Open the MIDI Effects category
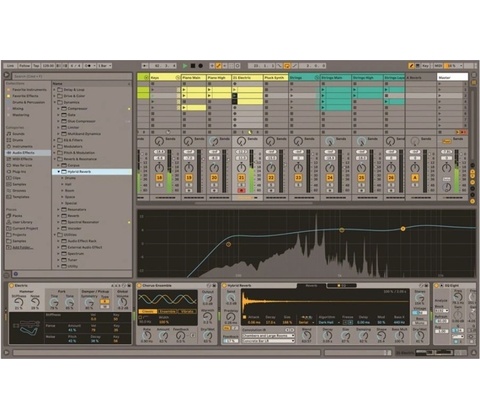Image resolution: width=480 pixels, height=420 pixels. pos(22,159)
